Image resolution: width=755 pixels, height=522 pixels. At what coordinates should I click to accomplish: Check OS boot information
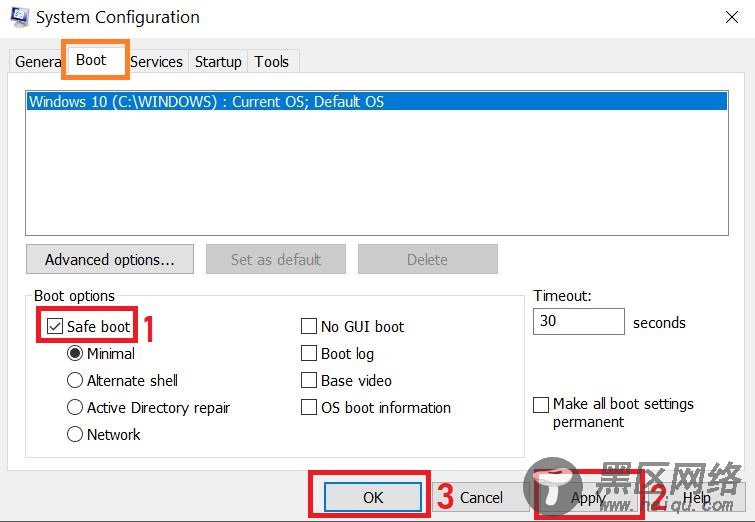(309, 407)
